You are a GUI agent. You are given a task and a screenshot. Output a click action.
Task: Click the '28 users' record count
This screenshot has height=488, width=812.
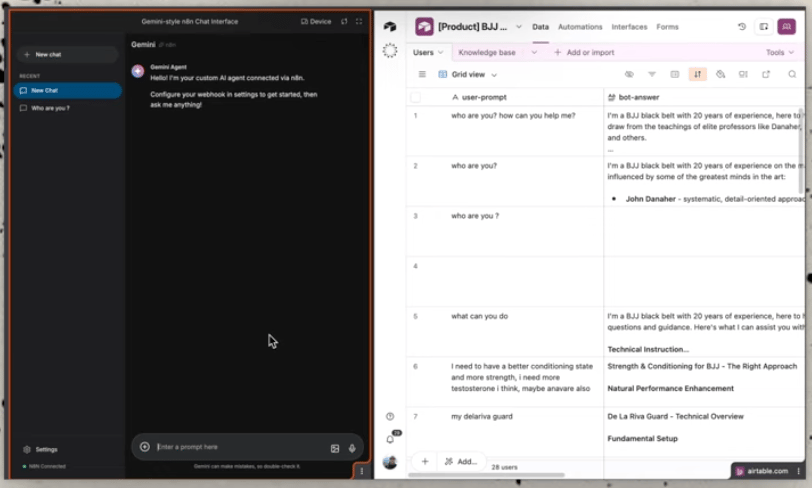pyautogui.click(x=504, y=467)
